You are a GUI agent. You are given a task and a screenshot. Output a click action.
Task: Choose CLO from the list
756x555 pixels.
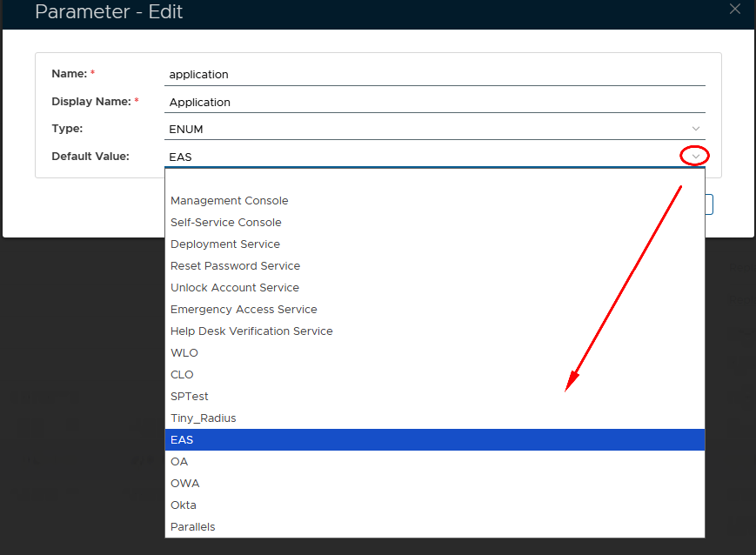[x=183, y=375]
